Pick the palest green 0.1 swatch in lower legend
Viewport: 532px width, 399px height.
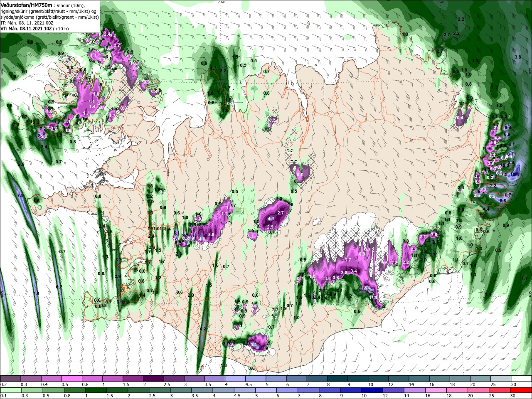coord(10,390)
